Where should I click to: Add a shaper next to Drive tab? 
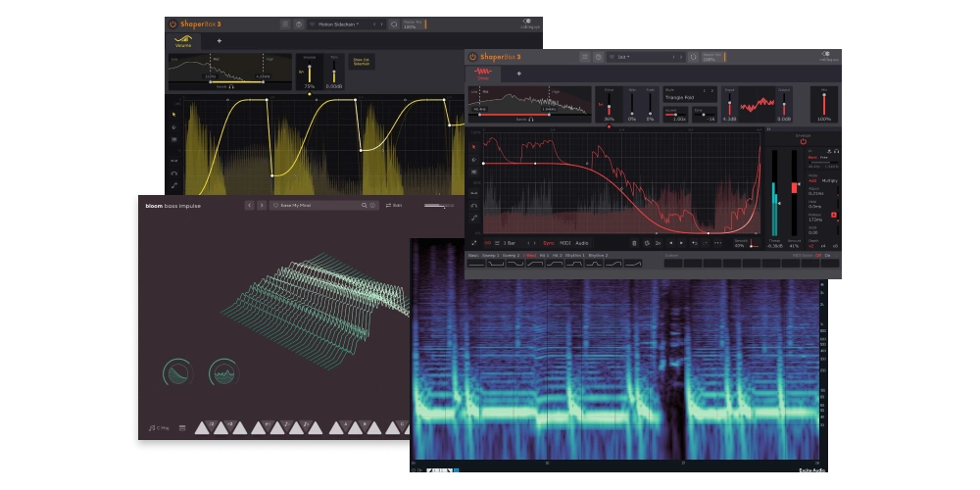[518, 73]
